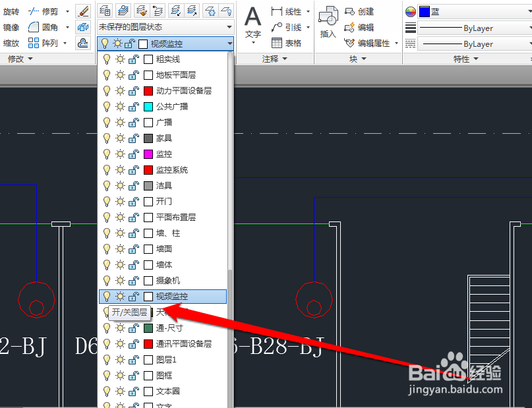Expand the Trim tool dropdown arrow
The image size is (532, 408).
pos(67,11)
